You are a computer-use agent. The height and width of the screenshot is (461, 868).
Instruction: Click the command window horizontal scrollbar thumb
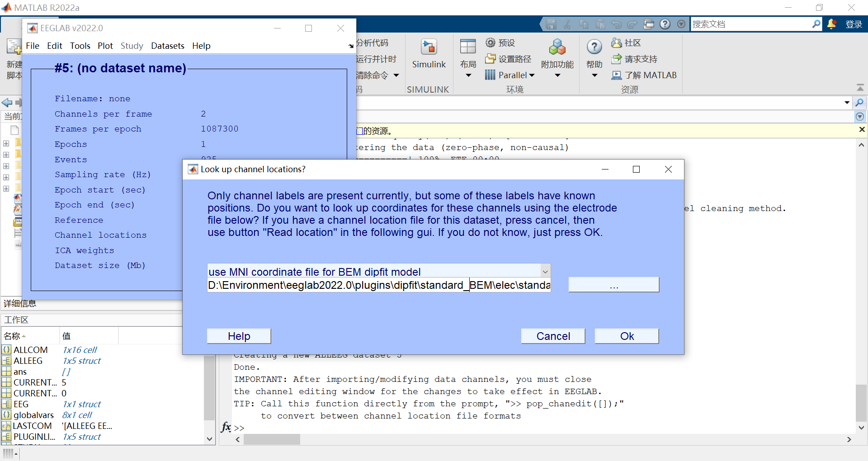pos(272,439)
